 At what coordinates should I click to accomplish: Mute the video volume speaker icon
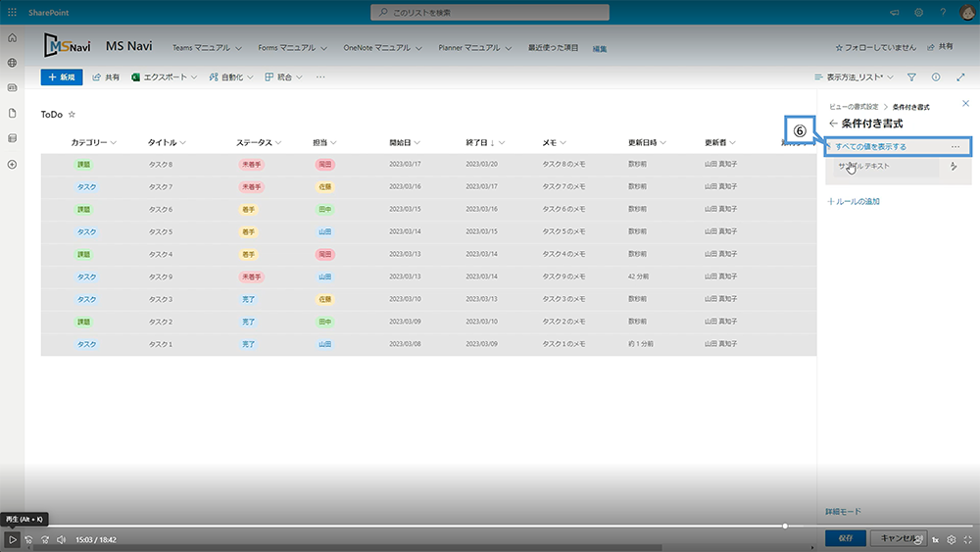[61, 539]
